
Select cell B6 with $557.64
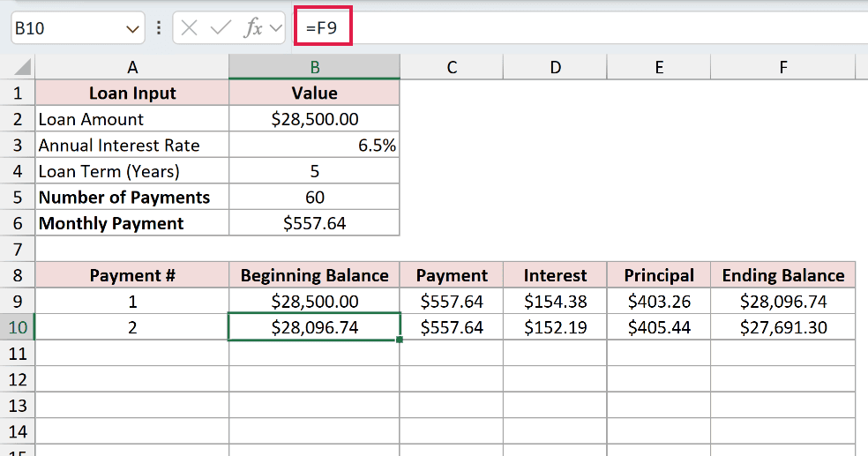(314, 223)
